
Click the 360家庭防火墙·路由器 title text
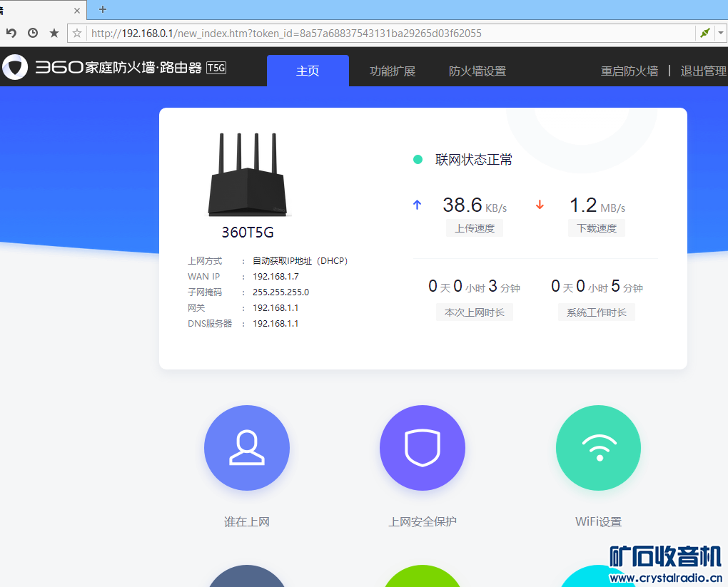coord(118,67)
